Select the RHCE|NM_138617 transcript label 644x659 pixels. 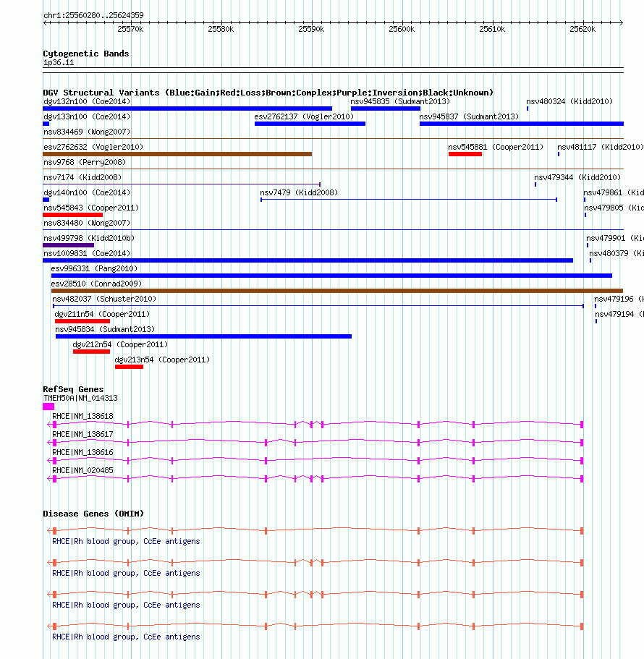point(82,434)
